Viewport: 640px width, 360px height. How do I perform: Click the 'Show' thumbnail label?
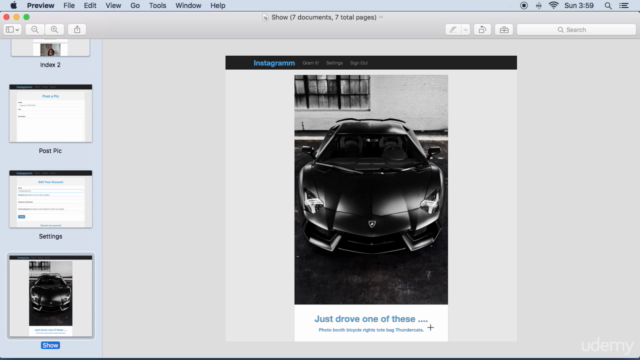50,345
